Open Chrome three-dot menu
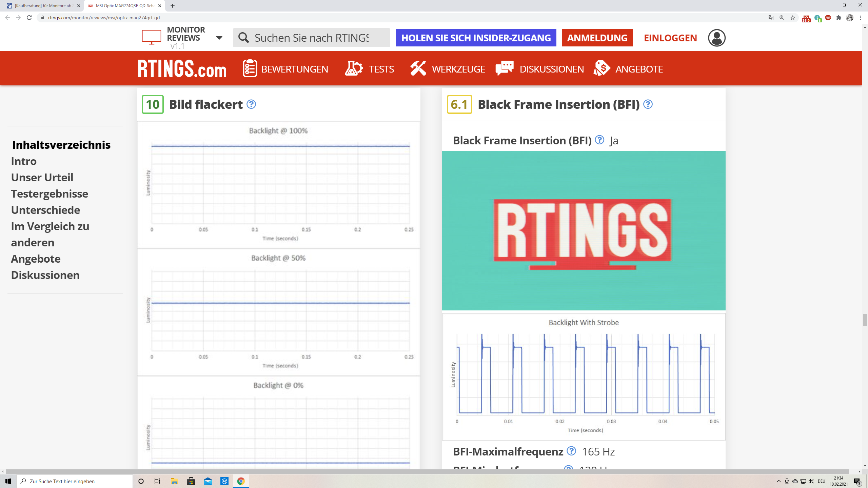This screenshot has height=488, width=868. coord(861,18)
